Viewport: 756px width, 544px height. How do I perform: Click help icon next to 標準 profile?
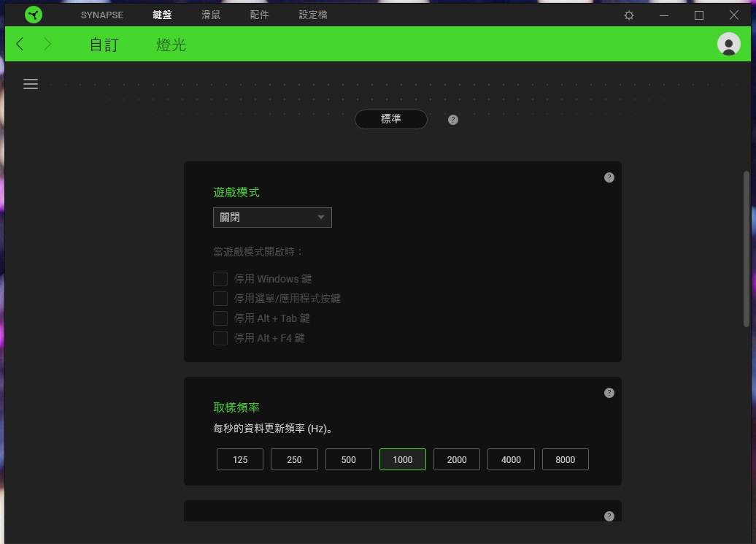point(452,120)
